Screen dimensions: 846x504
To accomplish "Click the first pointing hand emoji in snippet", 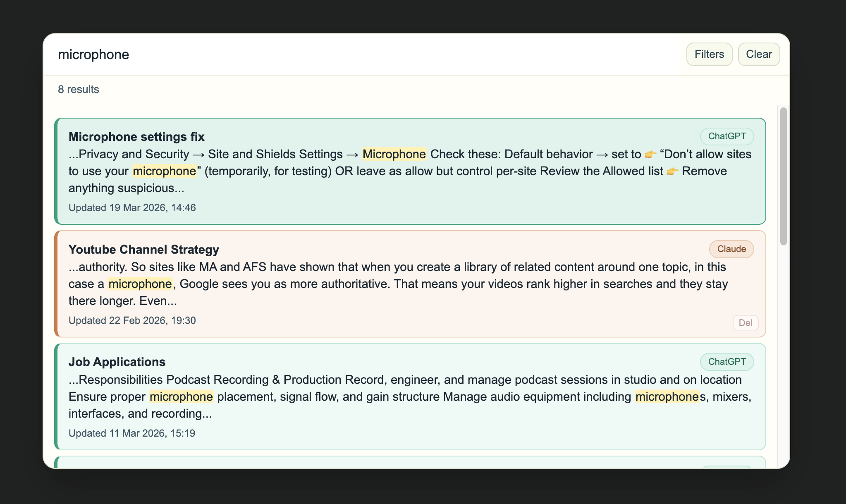I will coord(650,155).
